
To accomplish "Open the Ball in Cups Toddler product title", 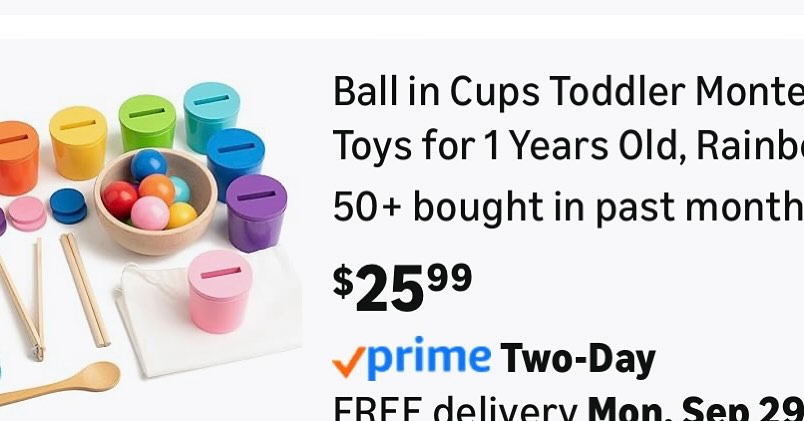I will coord(568,118).
